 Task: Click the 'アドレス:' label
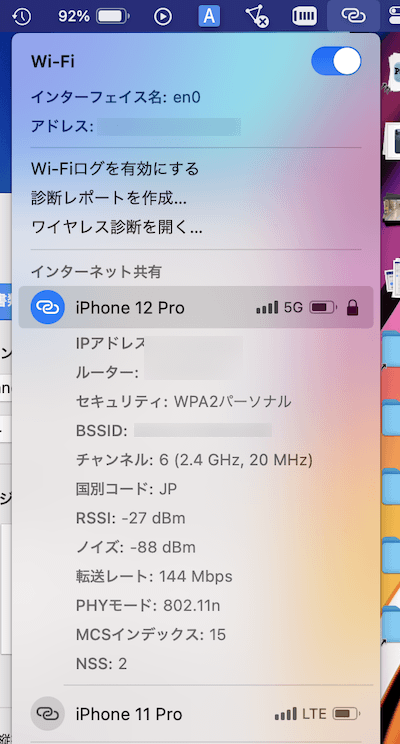coord(62,127)
